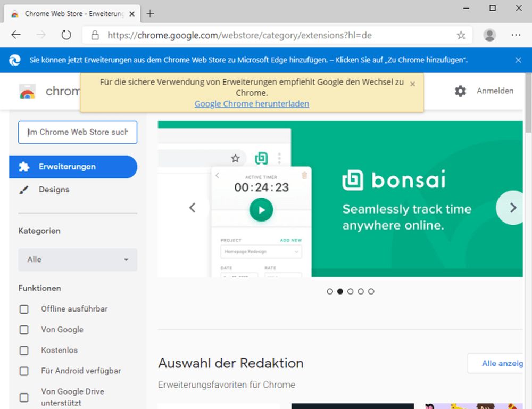Image resolution: width=532 pixels, height=409 pixels.
Task: Focus the Chrome Web Store search field
Action: click(78, 132)
